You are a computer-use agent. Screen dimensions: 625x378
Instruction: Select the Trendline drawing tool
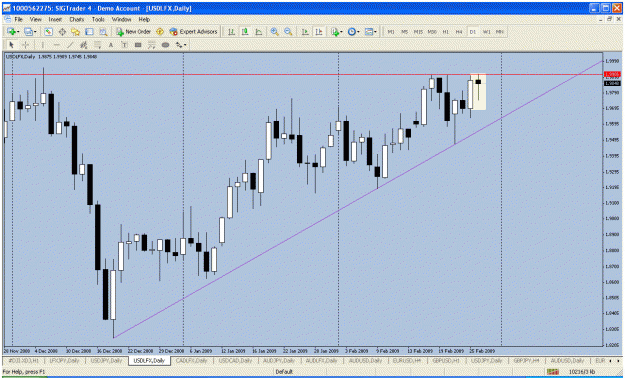click(70, 45)
